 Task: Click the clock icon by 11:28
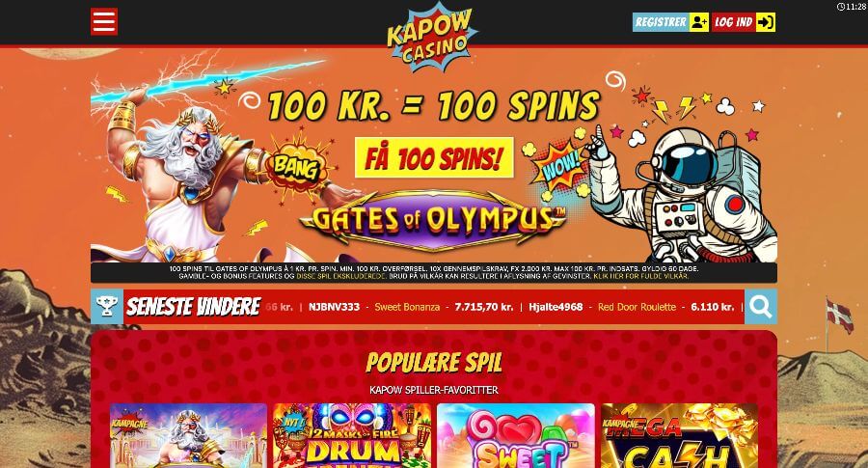coord(841,7)
